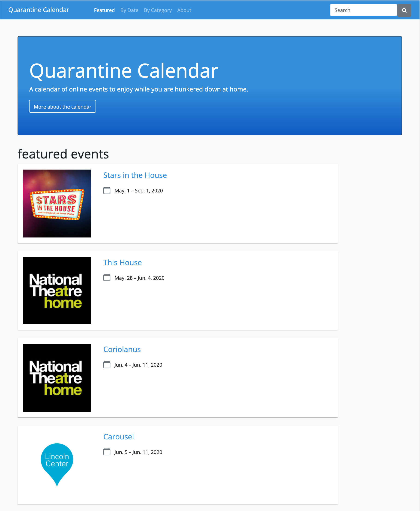
Task: Open the Stars in the House event link
Action: coord(135,175)
